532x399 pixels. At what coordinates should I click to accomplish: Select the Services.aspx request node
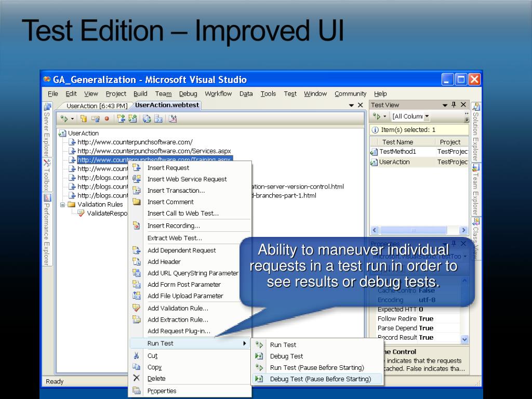click(154, 151)
